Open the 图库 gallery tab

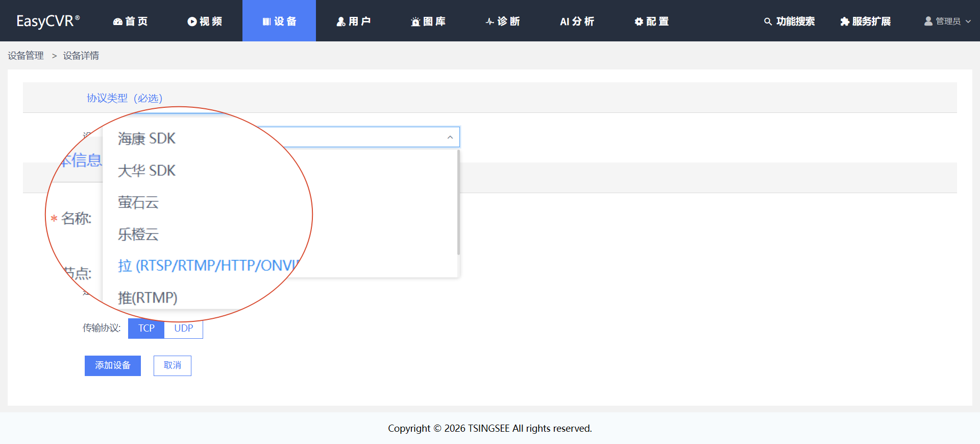click(428, 21)
